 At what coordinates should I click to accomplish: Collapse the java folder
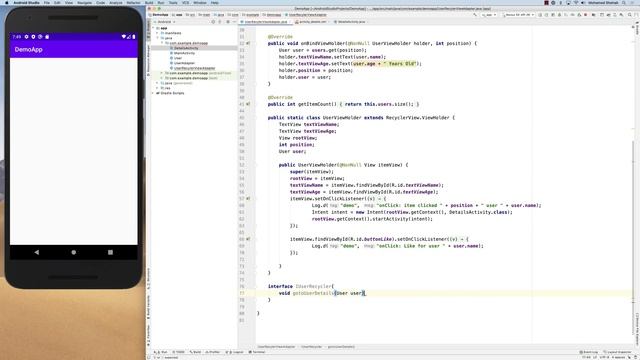158,38
